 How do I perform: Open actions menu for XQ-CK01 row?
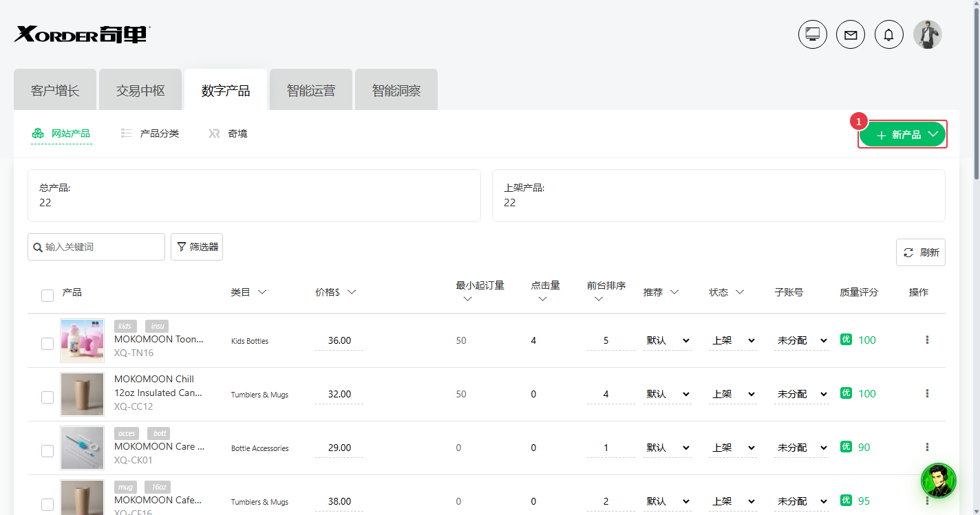(927, 447)
